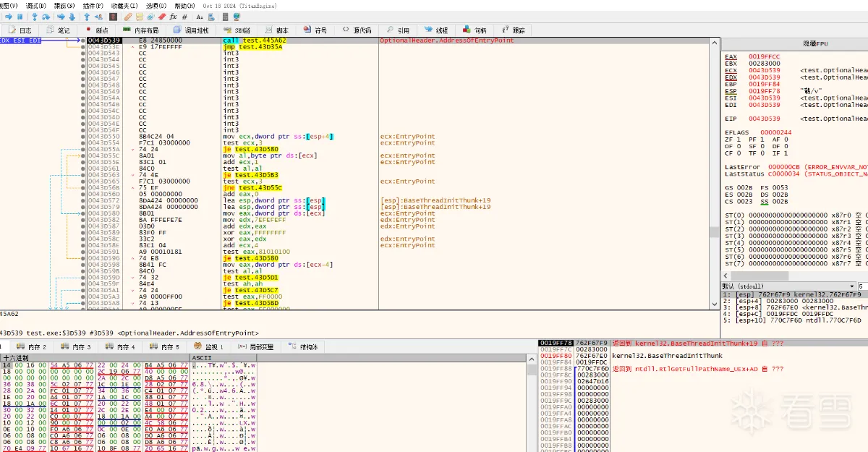
Task: Open the 默认 (stdcall) calling convention dropdown
Action: pos(788,286)
